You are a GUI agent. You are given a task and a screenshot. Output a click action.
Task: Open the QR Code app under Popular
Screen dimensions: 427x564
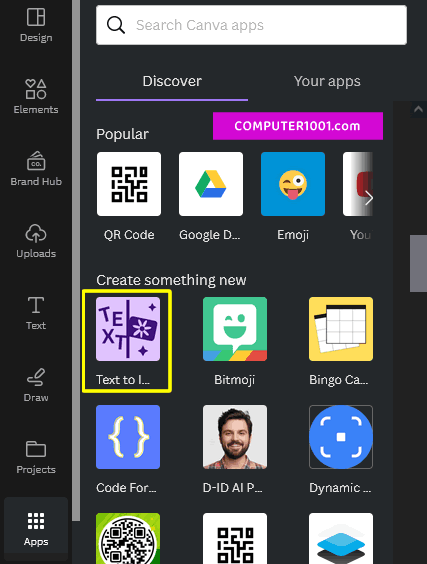(x=129, y=184)
